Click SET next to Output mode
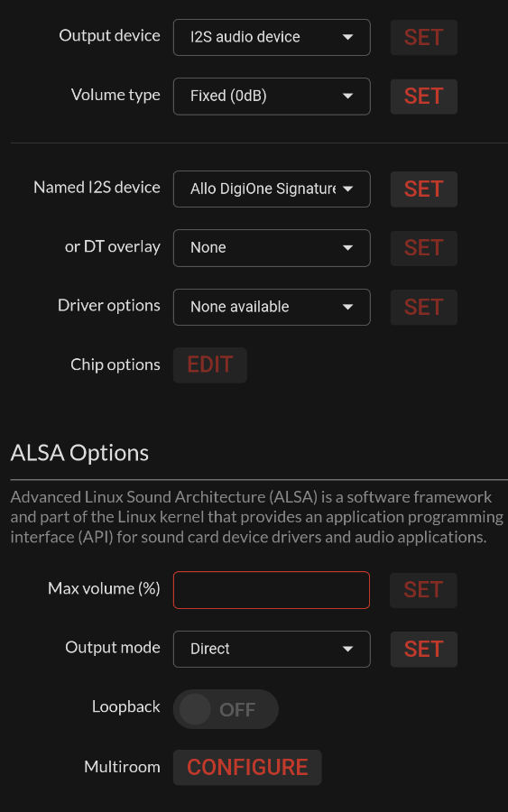The height and width of the screenshot is (812, 508). point(423,649)
